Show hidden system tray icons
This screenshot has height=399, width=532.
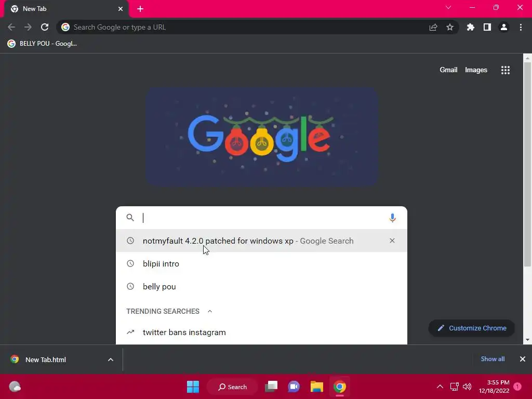(x=440, y=387)
